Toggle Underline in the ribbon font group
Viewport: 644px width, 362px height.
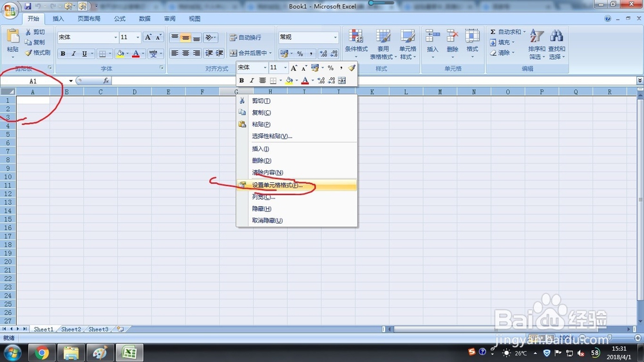(84, 53)
